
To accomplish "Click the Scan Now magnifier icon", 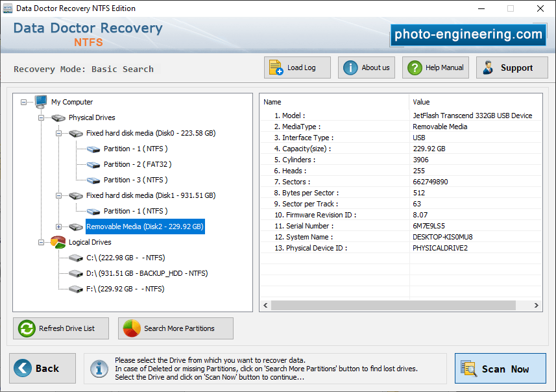I will point(468,368).
